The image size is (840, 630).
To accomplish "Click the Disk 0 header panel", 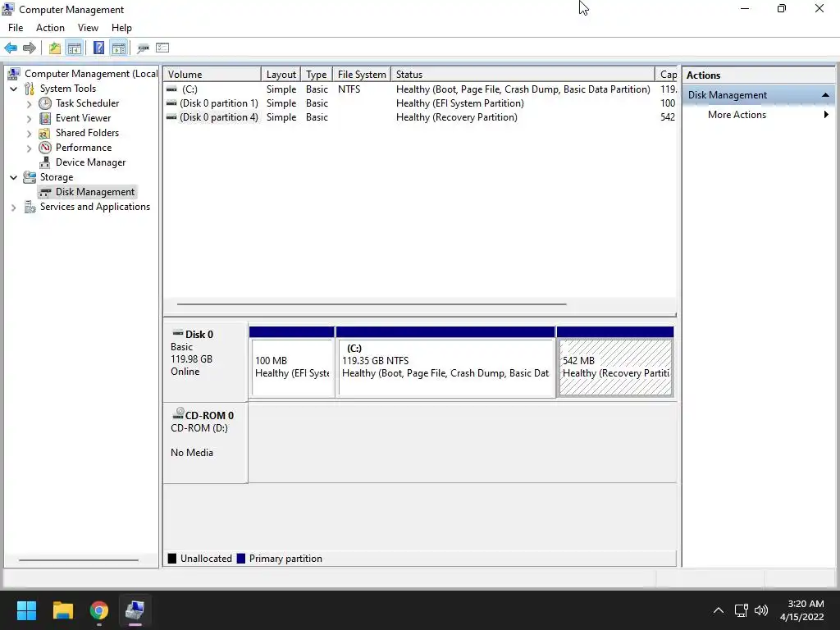I will point(205,362).
